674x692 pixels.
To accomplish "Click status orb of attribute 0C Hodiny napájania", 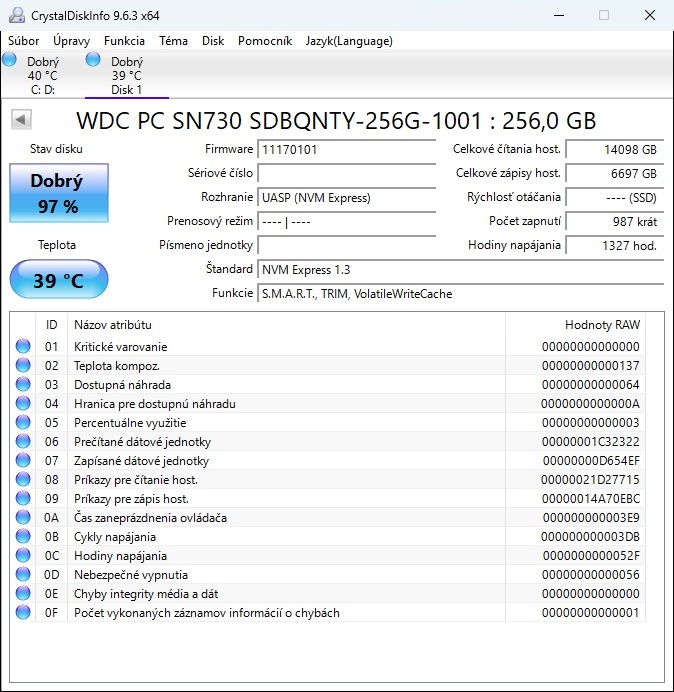I will pyautogui.click(x=23, y=555).
